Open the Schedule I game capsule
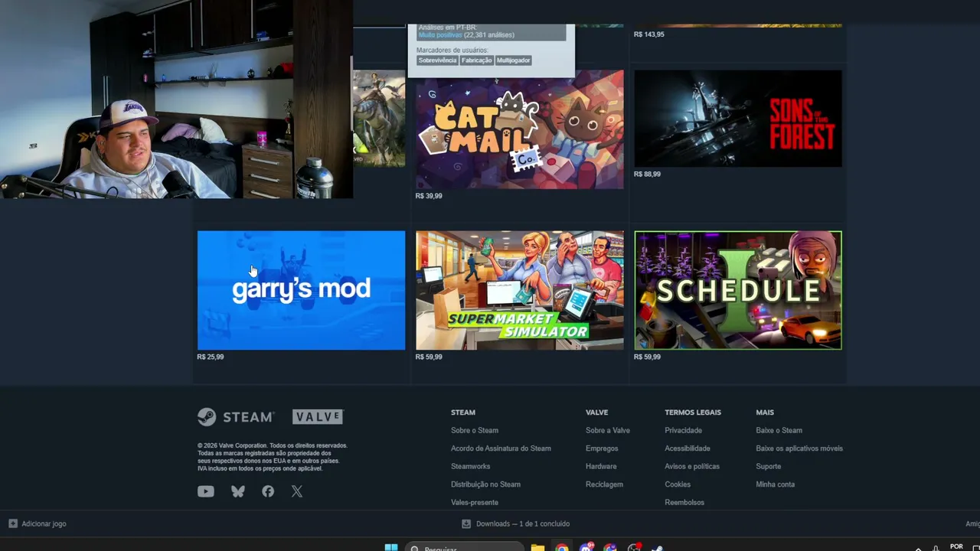 click(x=738, y=290)
